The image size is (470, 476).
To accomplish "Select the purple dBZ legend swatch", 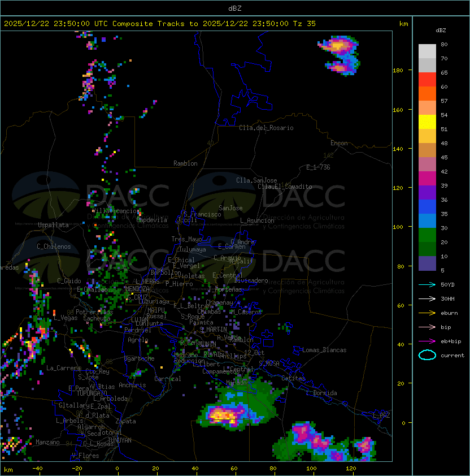I will coord(427,192).
